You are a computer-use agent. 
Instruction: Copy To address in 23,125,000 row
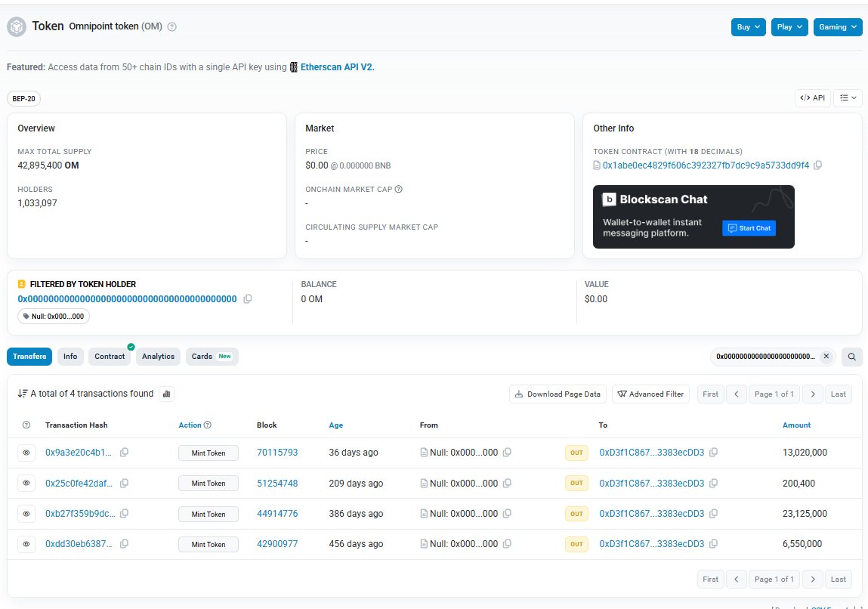click(x=714, y=514)
